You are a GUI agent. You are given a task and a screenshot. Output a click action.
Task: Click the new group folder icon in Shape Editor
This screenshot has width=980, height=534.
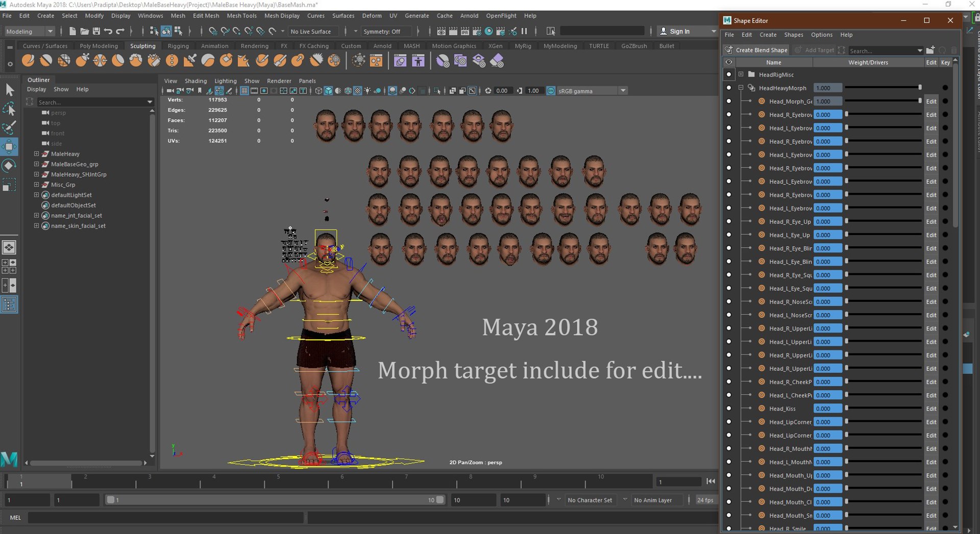(x=930, y=50)
